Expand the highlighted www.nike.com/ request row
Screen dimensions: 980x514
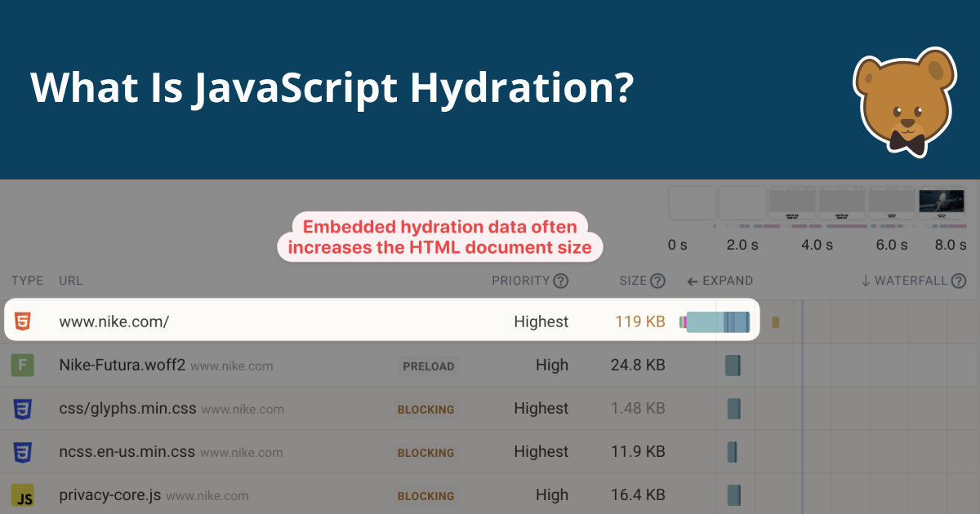click(327, 321)
